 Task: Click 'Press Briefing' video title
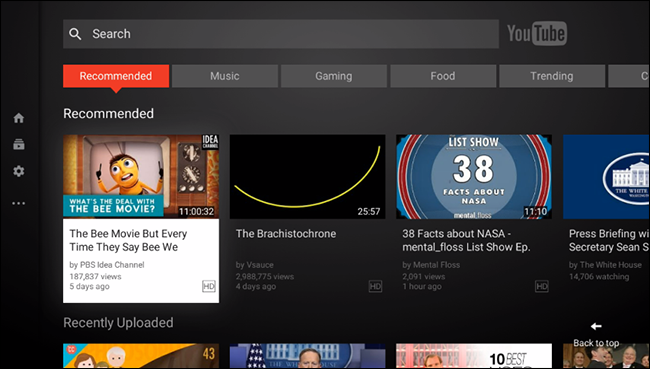[609, 240]
